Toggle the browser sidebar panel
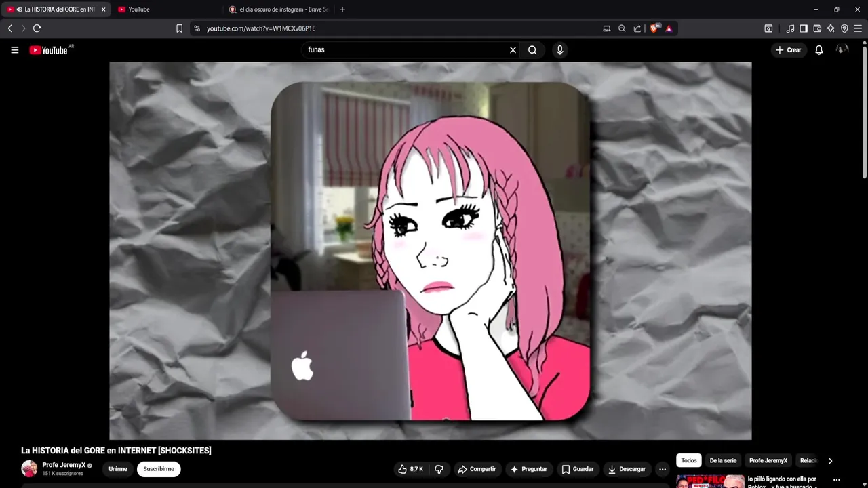This screenshot has height=488, width=868. [x=804, y=28]
